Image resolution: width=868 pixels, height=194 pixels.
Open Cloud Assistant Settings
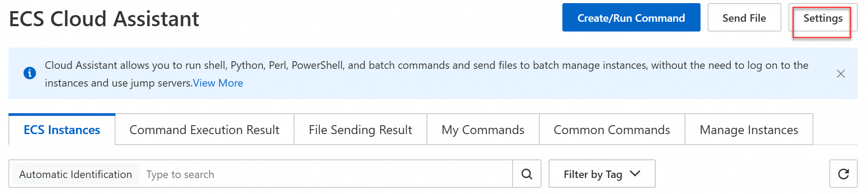pyautogui.click(x=823, y=18)
